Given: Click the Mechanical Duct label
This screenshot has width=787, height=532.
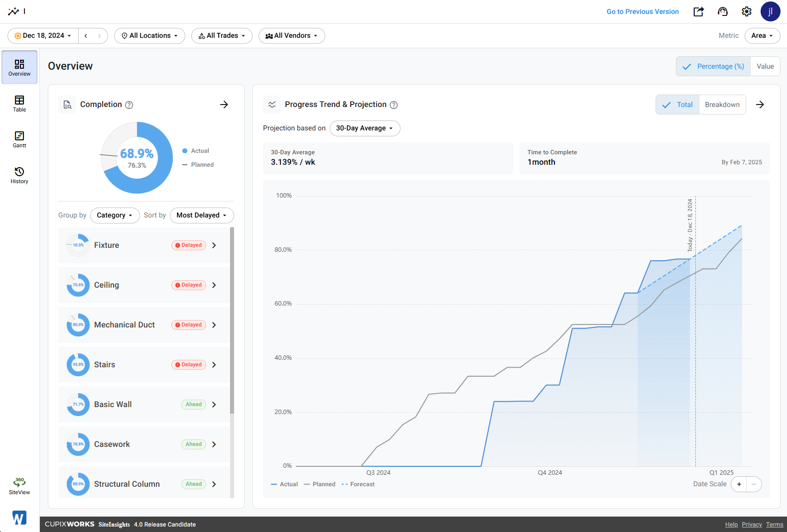Looking at the screenshot, I should pyautogui.click(x=125, y=325).
